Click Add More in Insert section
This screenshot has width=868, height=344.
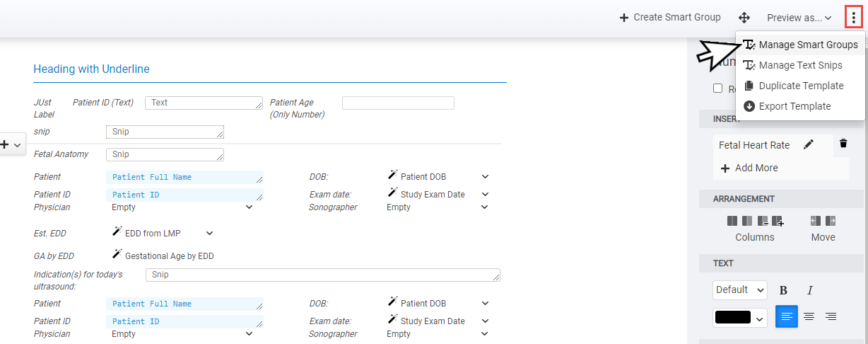click(749, 168)
